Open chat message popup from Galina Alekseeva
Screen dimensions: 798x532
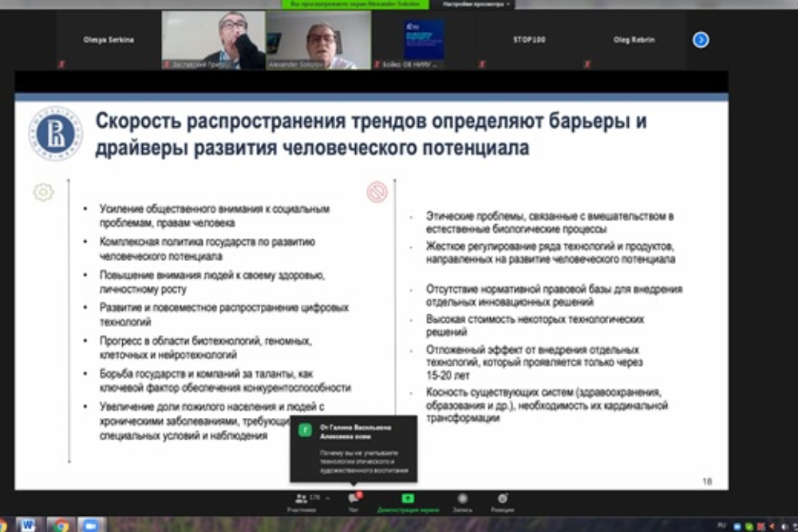click(354, 449)
